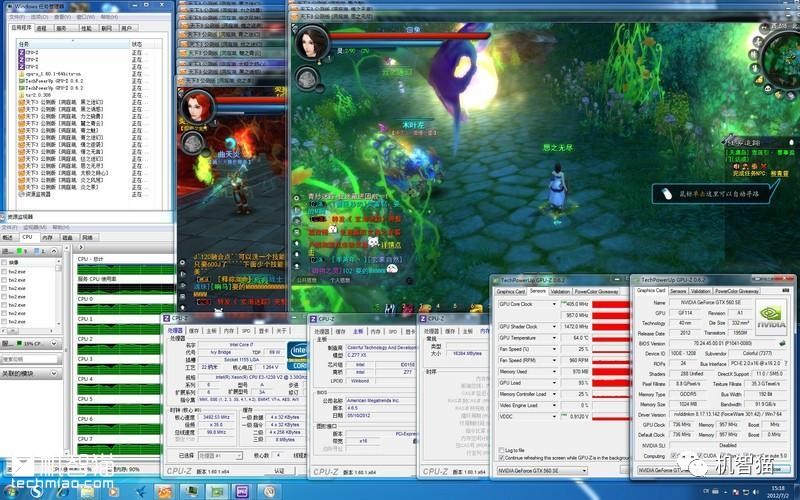
Task: Open the Sogou browser taskbar icon
Action: [36, 492]
